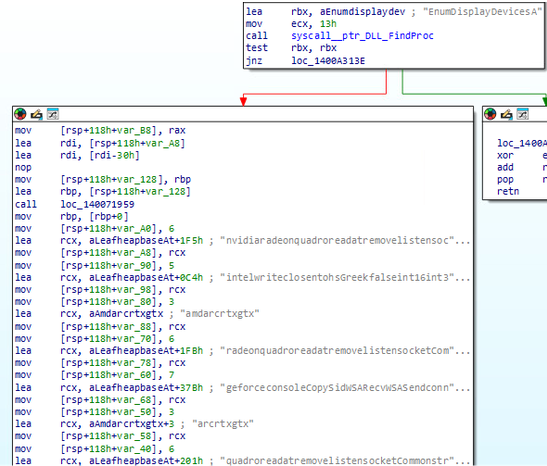
Task: Click the graph icon in the right node header
Action: (x=523, y=114)
